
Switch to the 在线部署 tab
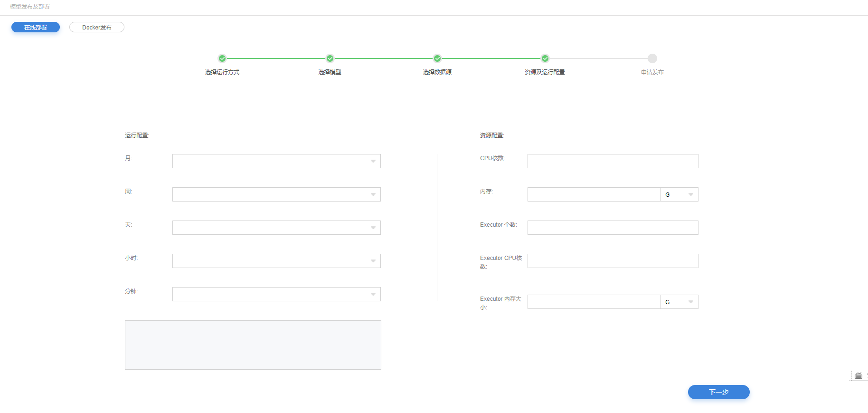pyautogui.click(x=36, y=27)
